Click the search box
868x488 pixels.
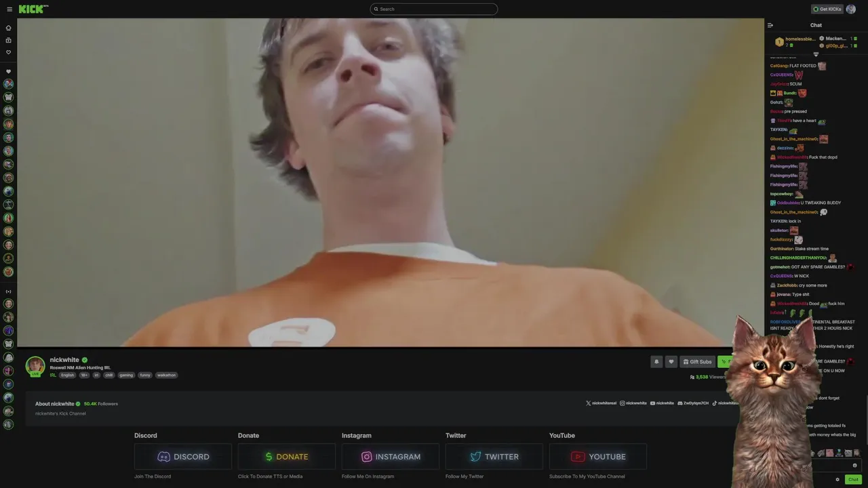[x=434, y=9]
